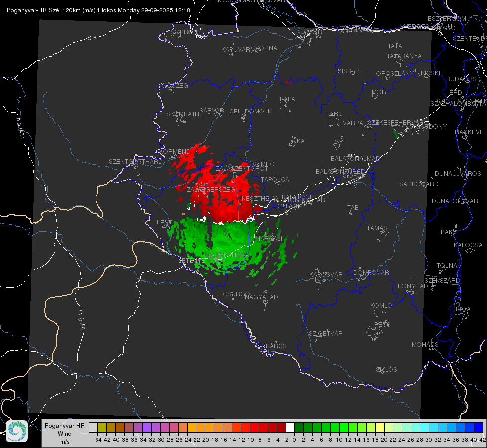This screenshot has height=448, width=487.
Task: Click the BARCS city label
Action: point(276,346)
